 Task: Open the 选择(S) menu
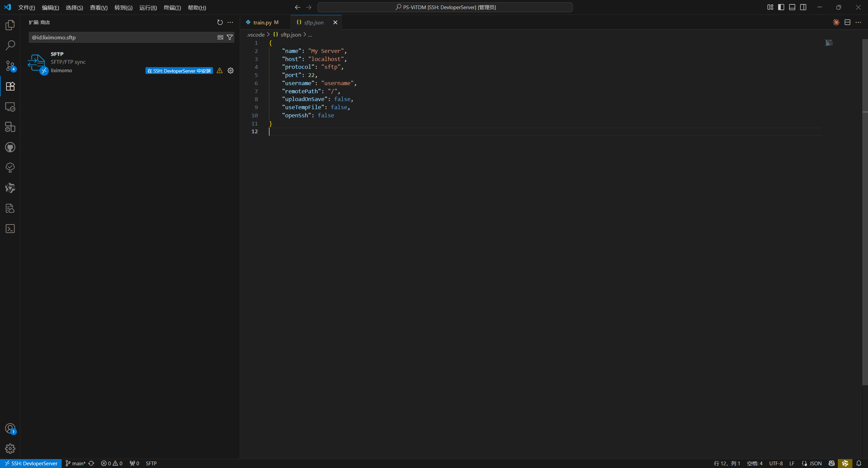click(x=74, y=7)
